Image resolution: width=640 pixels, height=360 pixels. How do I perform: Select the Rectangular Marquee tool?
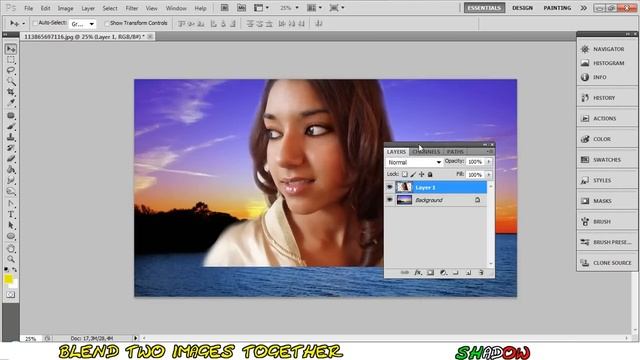point(11,60)
